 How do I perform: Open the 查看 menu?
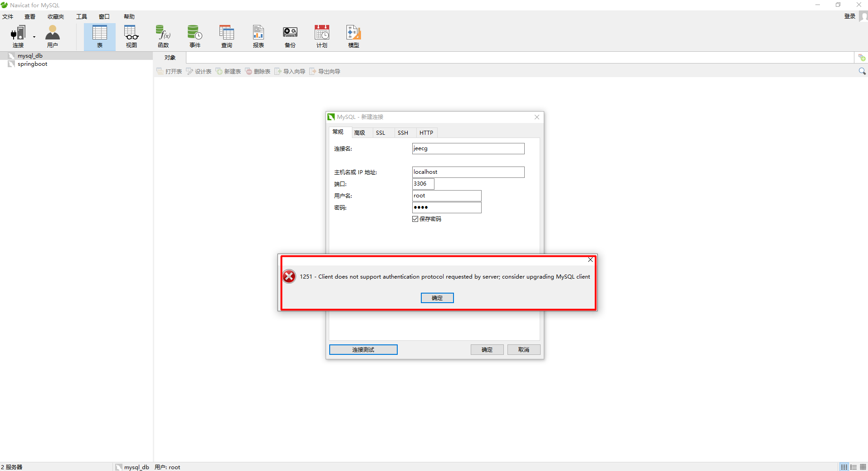click(30, 17)
